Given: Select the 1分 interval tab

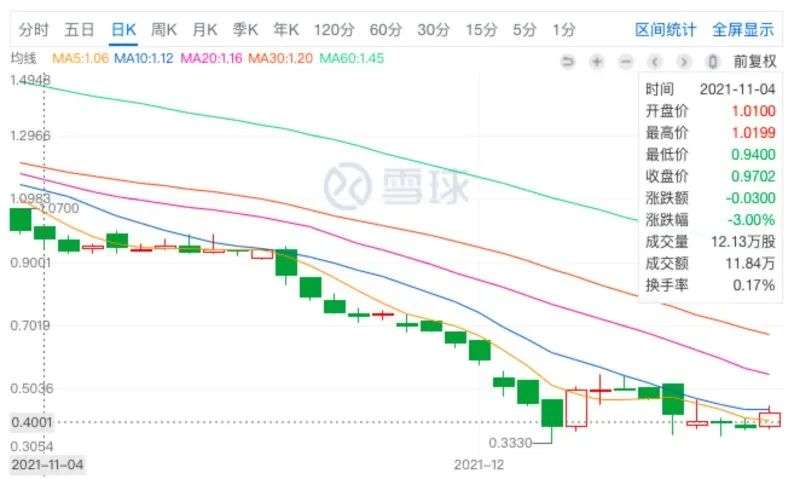Looking at the screenshot, I should point(563,30).
